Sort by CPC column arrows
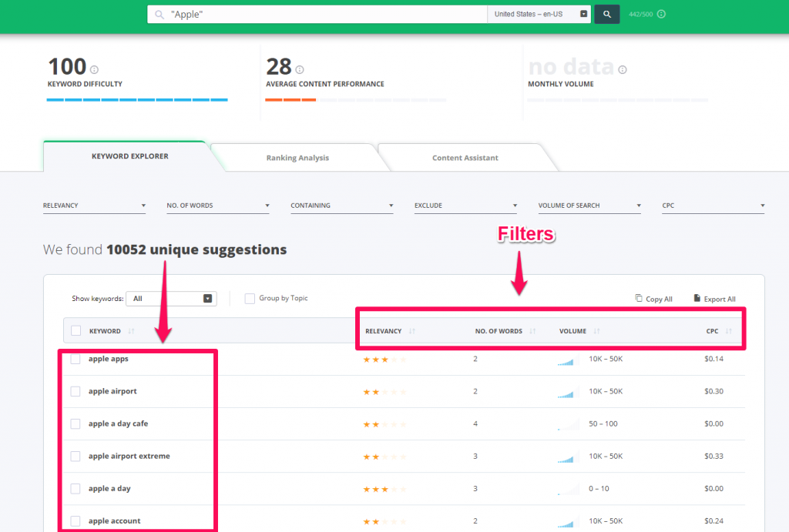Screen dimensions: 789x532 [729, 331]
